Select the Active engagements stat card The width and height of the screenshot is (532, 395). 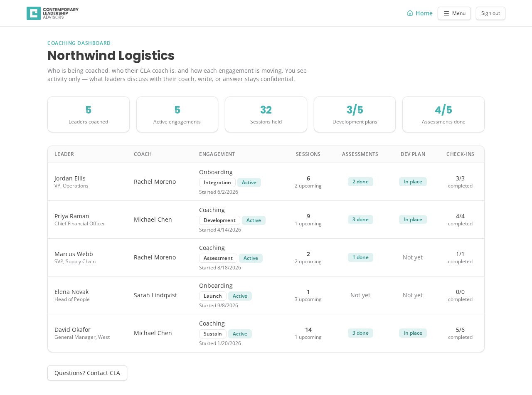pos(177,114)
